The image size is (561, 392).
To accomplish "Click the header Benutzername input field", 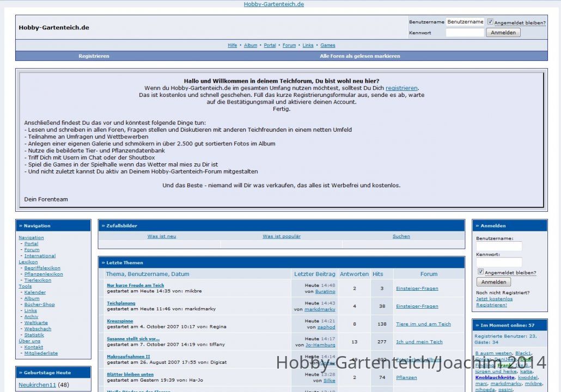I will click(x=465, y=22).
